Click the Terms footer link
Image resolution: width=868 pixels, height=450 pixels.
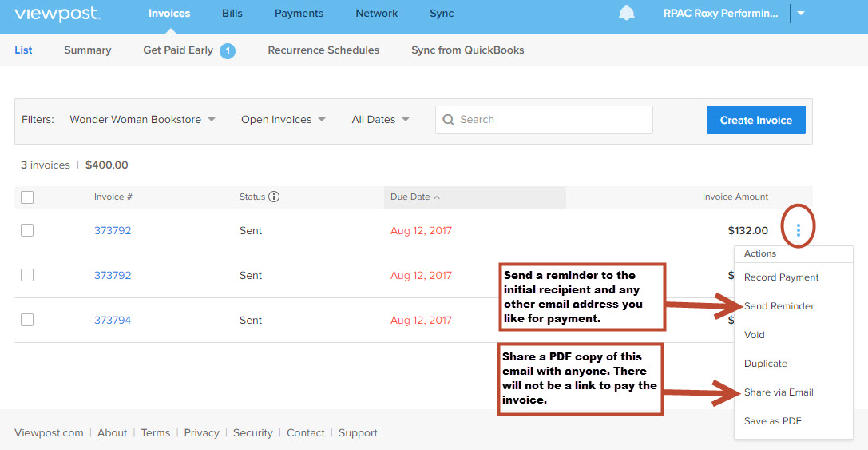click(x=155, y=433)
